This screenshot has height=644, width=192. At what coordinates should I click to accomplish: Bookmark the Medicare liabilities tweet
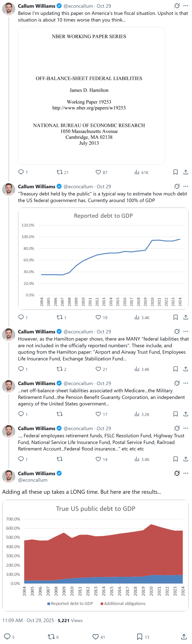pyautogui.click(x=175, y=414)
